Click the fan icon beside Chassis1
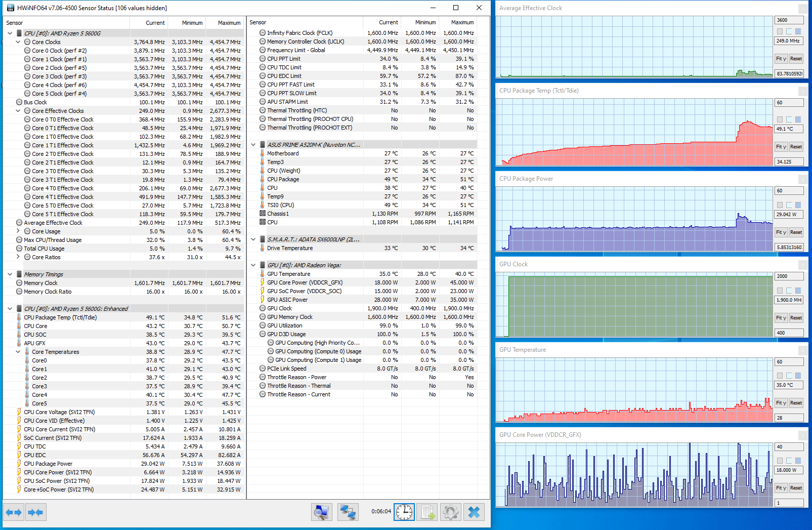This screenshot has width=812, height=530. tap(263, 214)
